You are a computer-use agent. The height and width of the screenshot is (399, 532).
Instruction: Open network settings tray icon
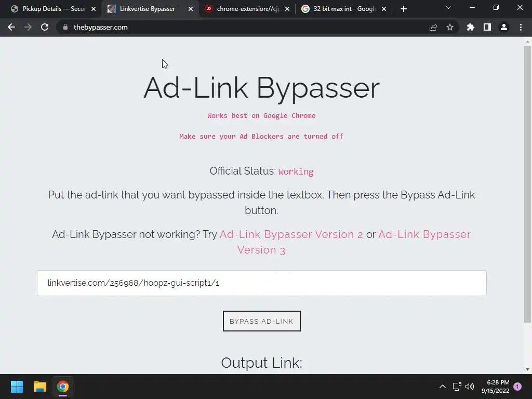coord(457,387)
